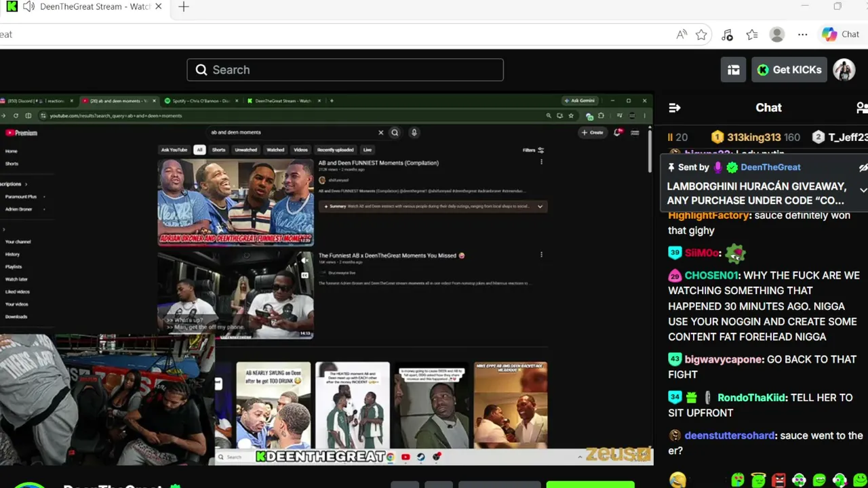Image resolution: width=868 pixels, height=488 pixels.
Task: Click the YouTube Create button
Action: [592, 133]
